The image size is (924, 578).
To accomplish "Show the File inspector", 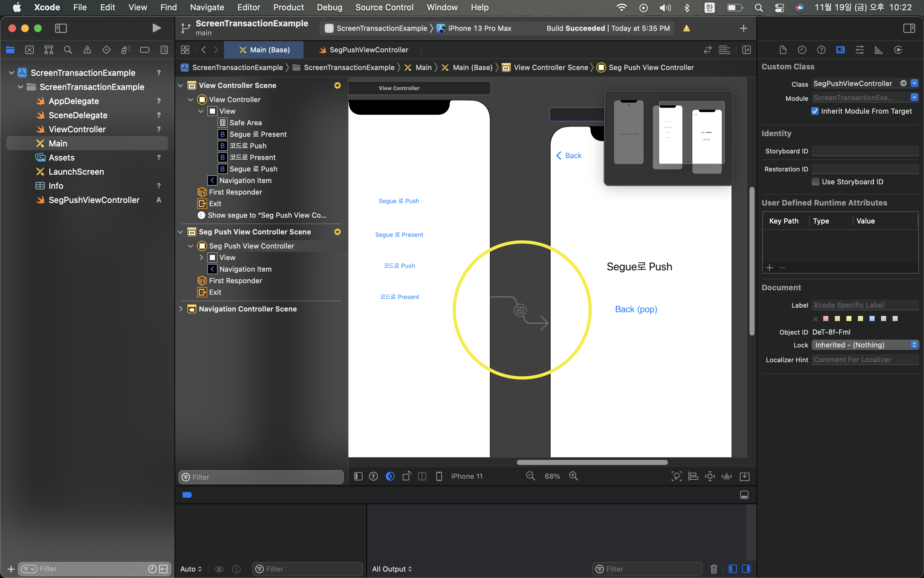I will [x=783, y=50].
